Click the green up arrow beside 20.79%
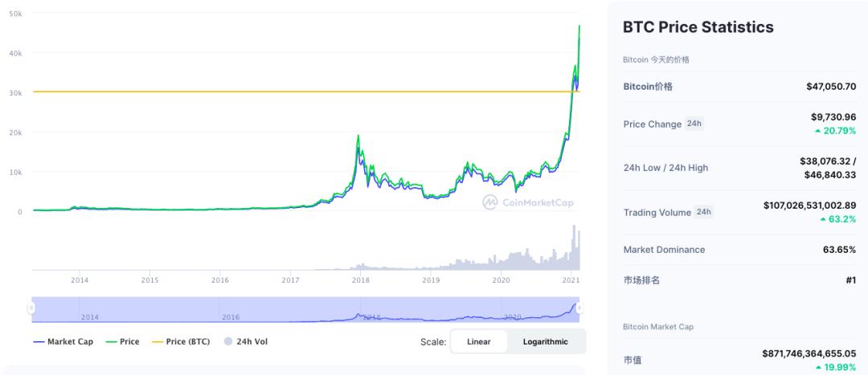This screenshot has height=375, width=868. click(x=818, y=131)
